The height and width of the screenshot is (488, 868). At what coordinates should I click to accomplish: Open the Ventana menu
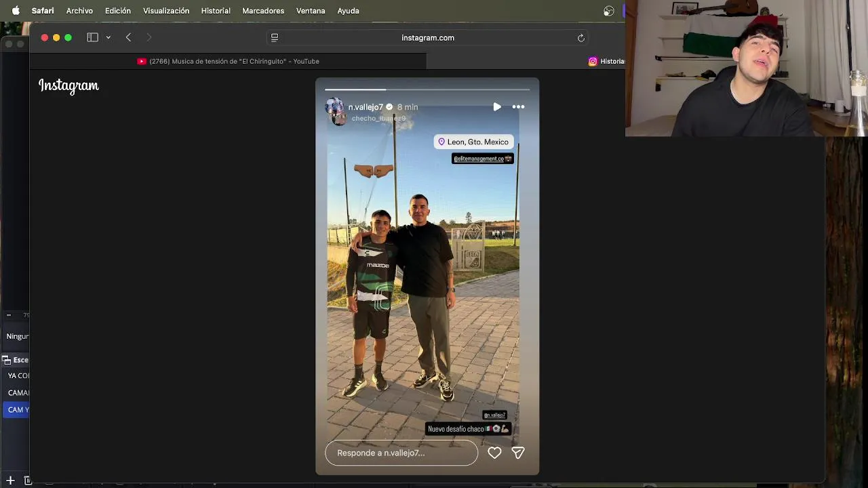click(x=311, y=11)
